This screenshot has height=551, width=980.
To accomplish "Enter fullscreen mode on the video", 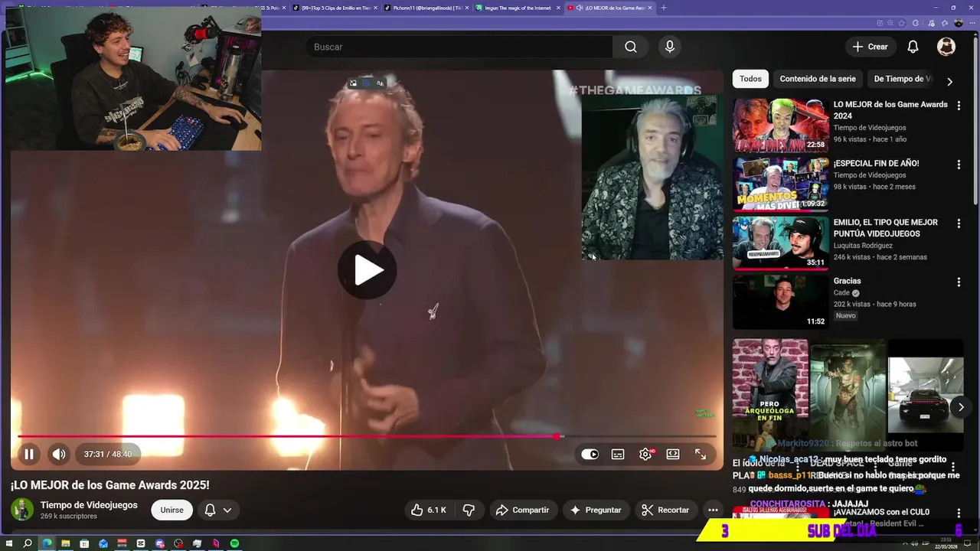I will (701, 455).
